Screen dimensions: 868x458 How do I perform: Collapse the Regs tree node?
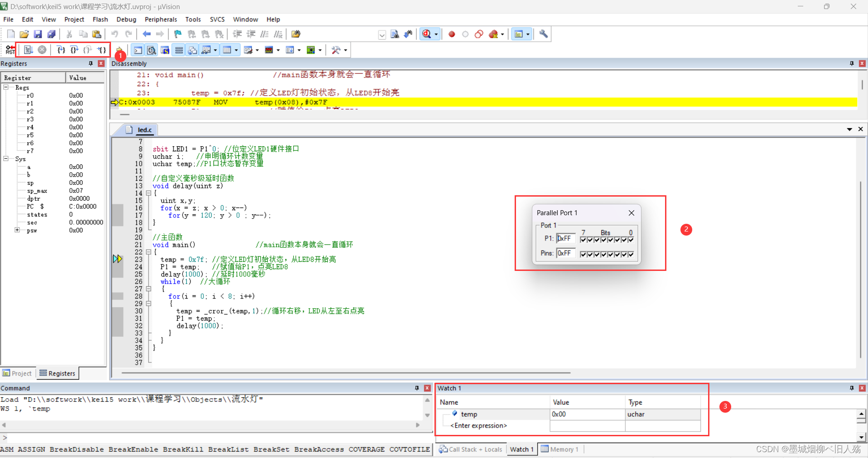tap(6, 87)
